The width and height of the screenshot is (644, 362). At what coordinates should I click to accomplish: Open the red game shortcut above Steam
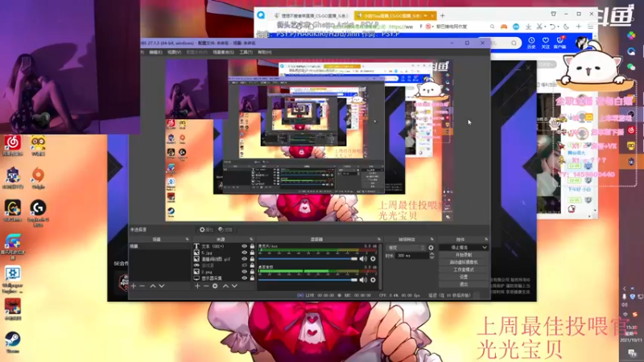coord(13,309)
